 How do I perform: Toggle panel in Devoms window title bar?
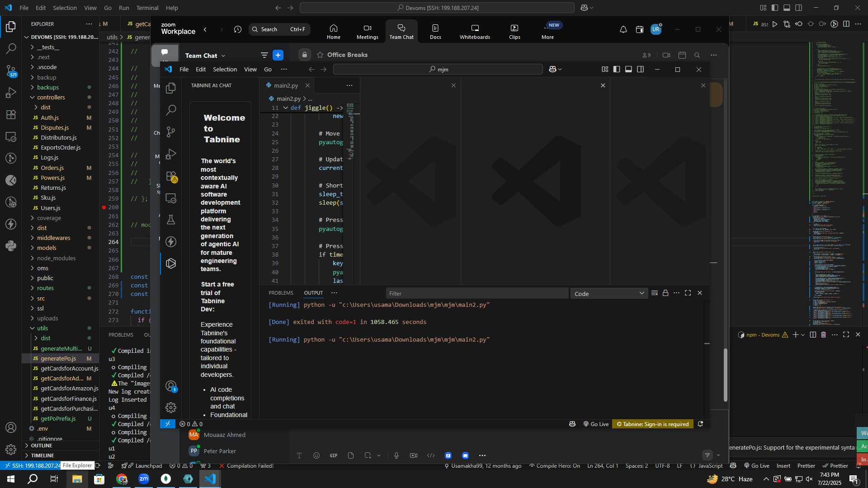tap(787, 8)
